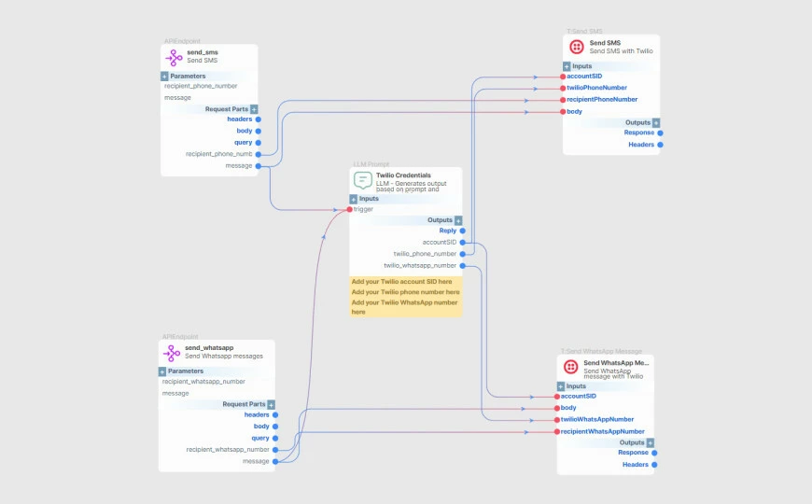Select the Twilio Credentials node title
Viewport: 812px width, 504px height.
[x=403, y=175]
